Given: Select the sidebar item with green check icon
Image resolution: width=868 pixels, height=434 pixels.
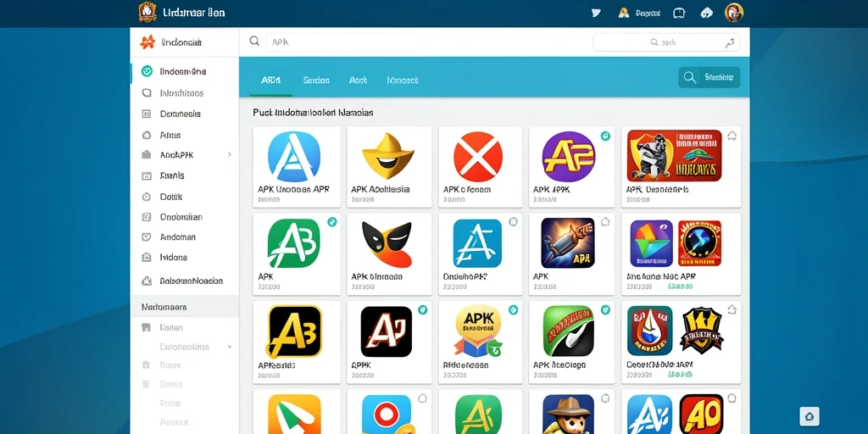Looking at the screenshot, I should pyautogui.click(x=185, y=71).
